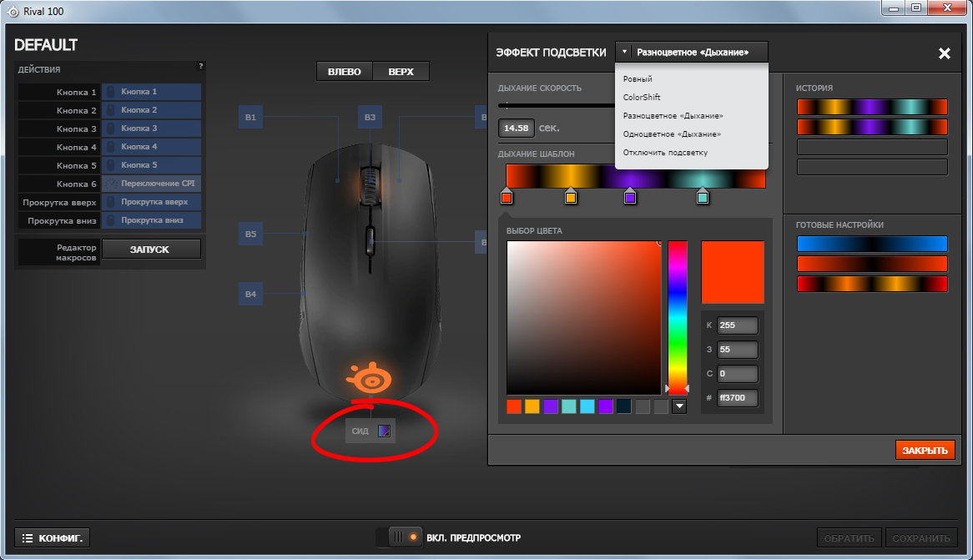Focus the hex color field ff3700
Image resolution: width=973 pixels, height=560 pixels.
tap(737, 398)
